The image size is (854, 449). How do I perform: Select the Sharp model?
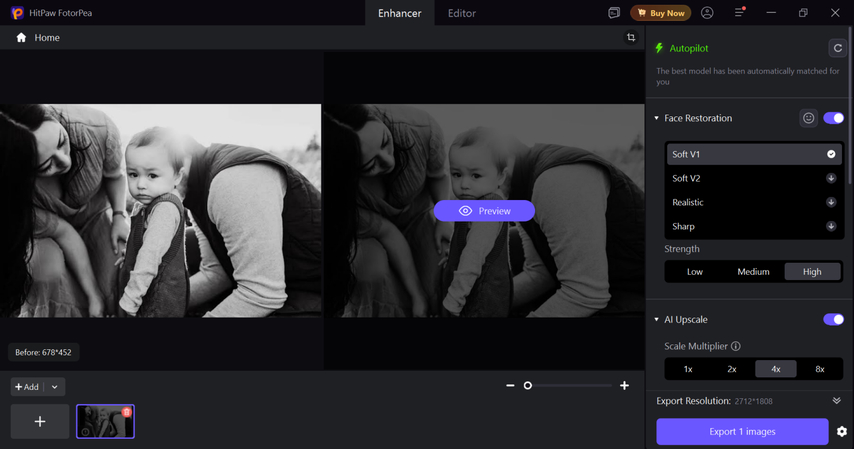tap(754, 226)
